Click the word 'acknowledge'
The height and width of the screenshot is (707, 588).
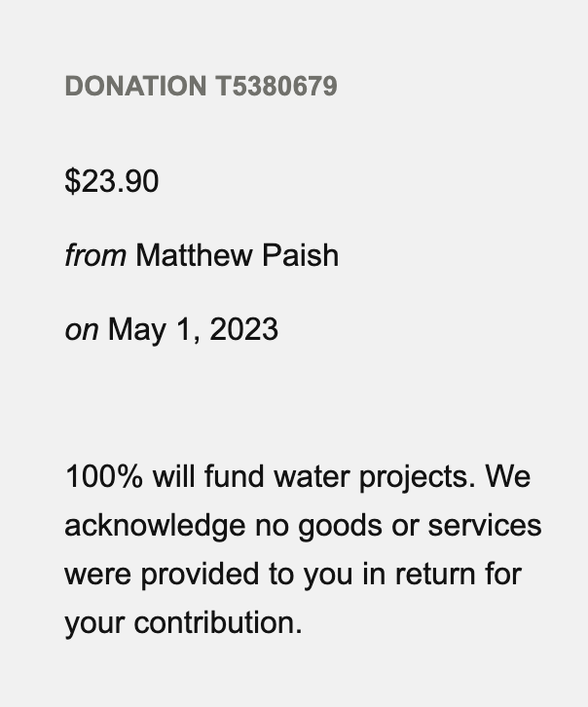(x=155, y=526)
